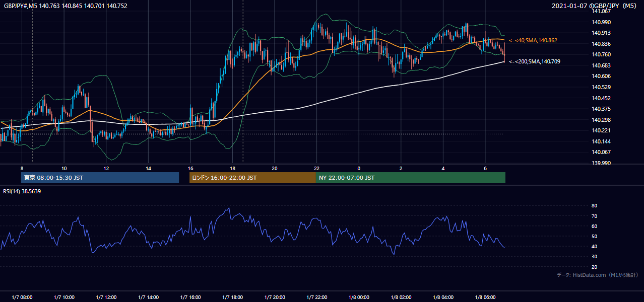Click hour label 18 under the price chart
644x302 pixels.
tap(232, 168)
